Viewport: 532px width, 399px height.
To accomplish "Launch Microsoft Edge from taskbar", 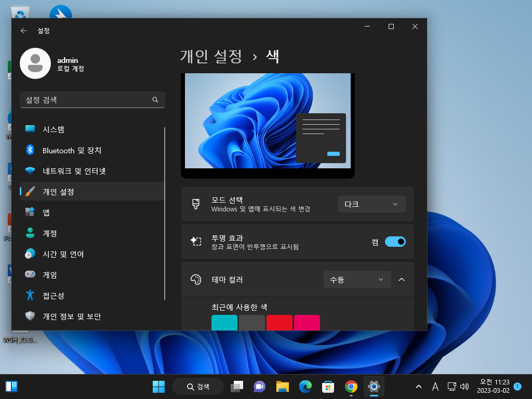I will click(x=305, y=387).
